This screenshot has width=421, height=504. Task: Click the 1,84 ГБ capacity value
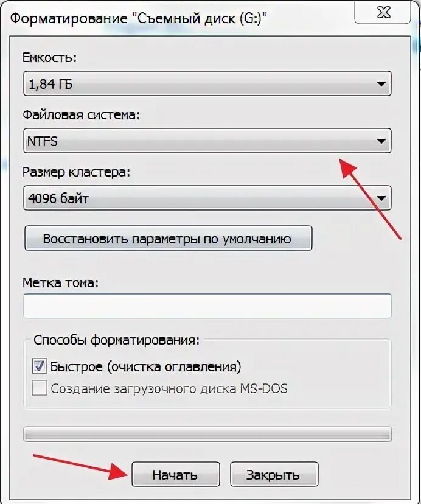click(x=50, y=84)
